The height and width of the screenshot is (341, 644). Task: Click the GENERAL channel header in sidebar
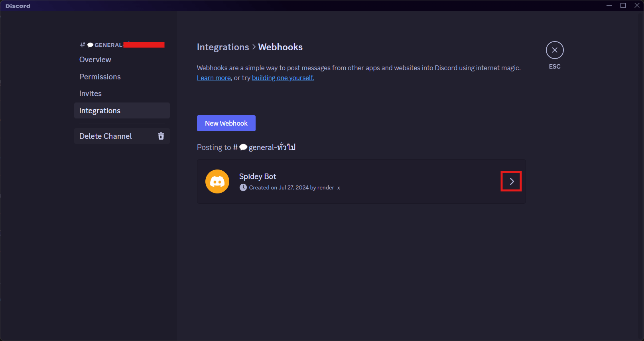pos(122,45)
